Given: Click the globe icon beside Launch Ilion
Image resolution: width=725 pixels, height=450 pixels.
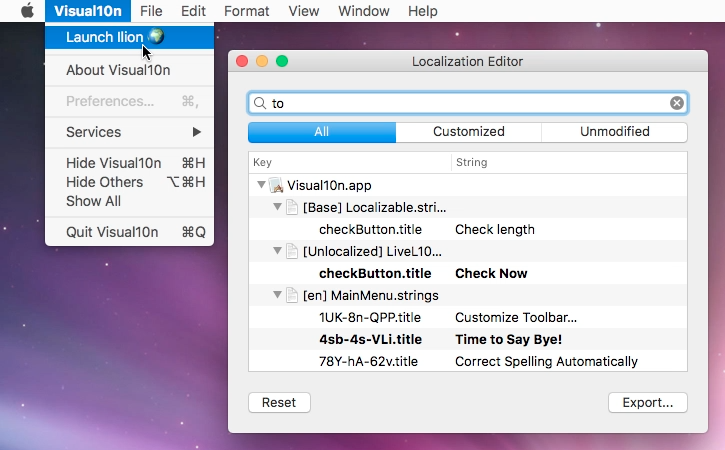Looking at the screenshot, I should tap(156, 36).
